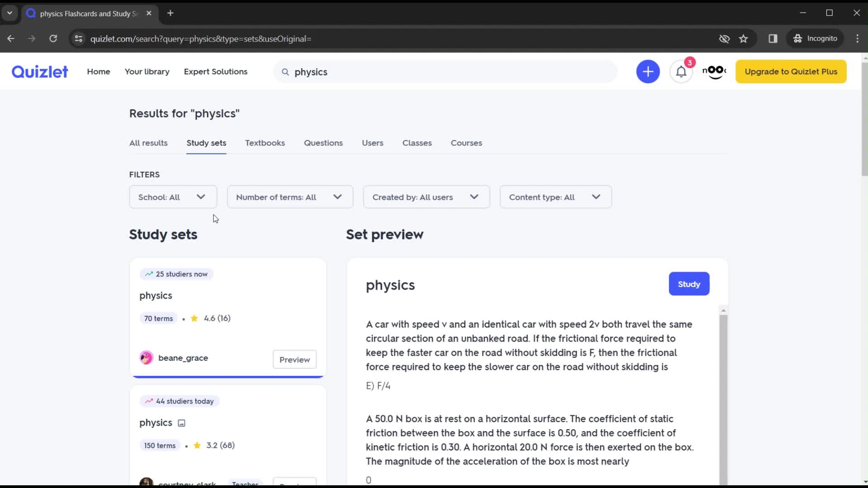Click the 50.0 N box question text

[x=530, y=440]
